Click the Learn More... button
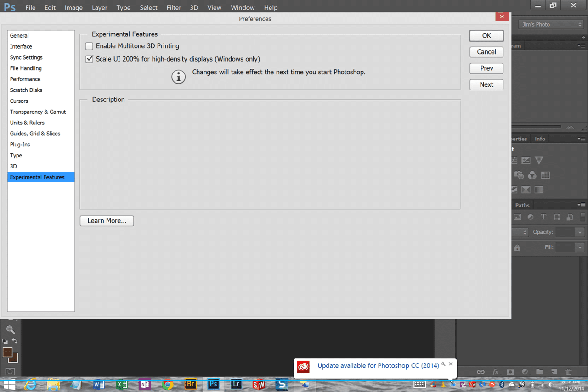The width and height of the screenshot is (588, 392). (x=107, y=221)
